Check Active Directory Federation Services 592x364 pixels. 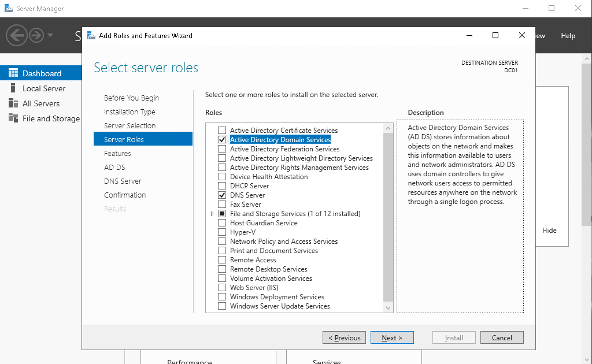tap(222, 149)
